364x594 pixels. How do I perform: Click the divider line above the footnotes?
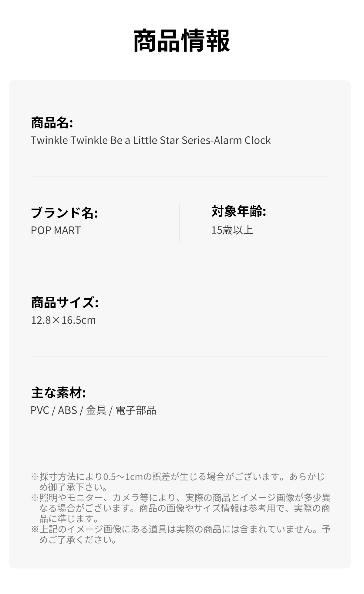pyautogui.click(x=180, y=448)
